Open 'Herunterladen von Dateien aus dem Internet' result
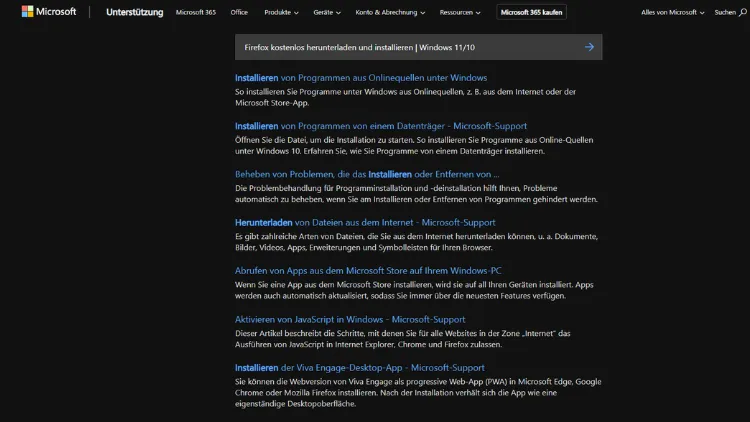750x422 pixels. tap(365, 222)
